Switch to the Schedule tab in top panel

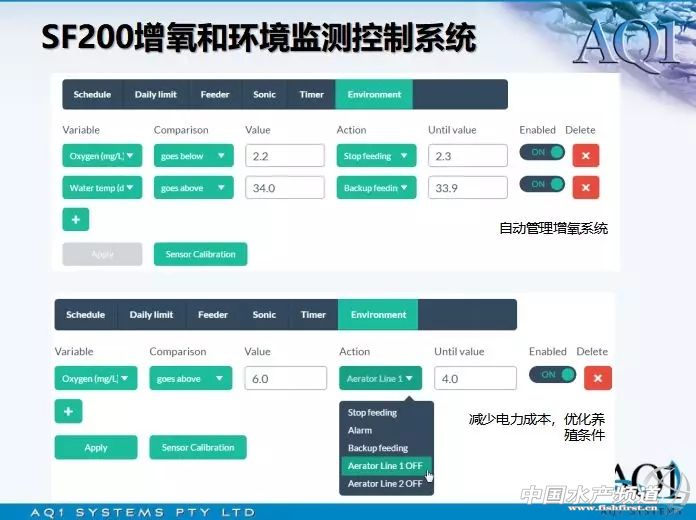pyautogui.click(x=92, y=95)
